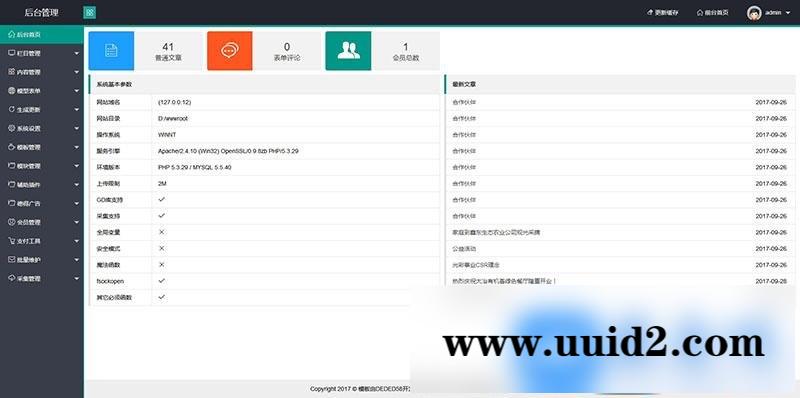Click the 内容管理 grid icon
This screenshot has height=398, width=800.
[11, 72]
